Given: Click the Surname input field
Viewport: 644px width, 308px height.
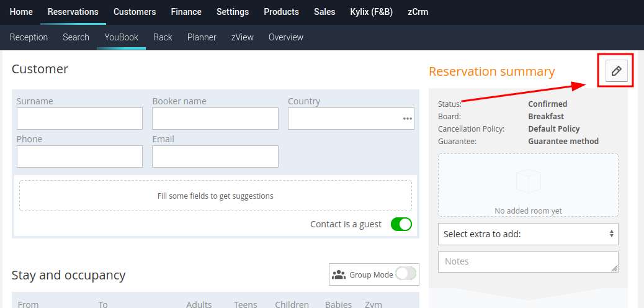Looking at the screenshot, I should coord(79,119).
